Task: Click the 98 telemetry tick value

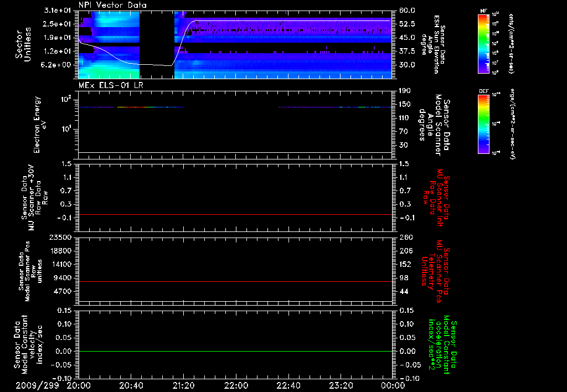Action: (404, 278)
